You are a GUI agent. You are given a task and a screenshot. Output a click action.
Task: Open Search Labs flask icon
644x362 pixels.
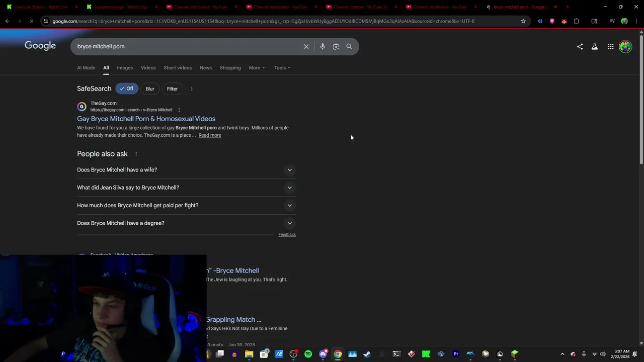click(595, 46)
